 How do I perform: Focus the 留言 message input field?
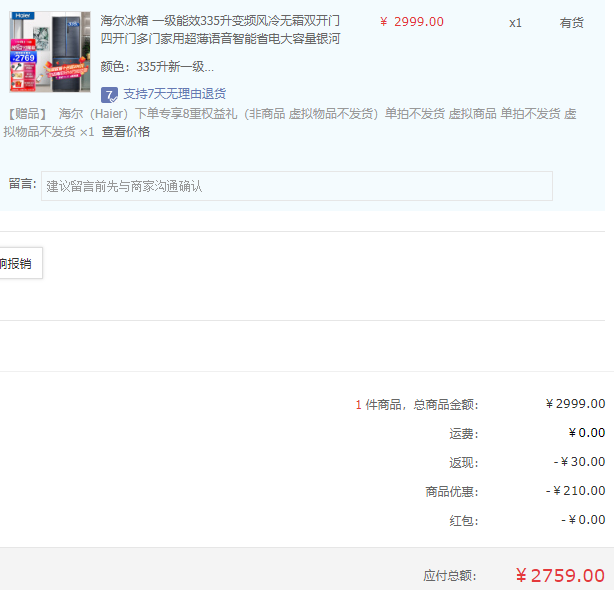297,186
